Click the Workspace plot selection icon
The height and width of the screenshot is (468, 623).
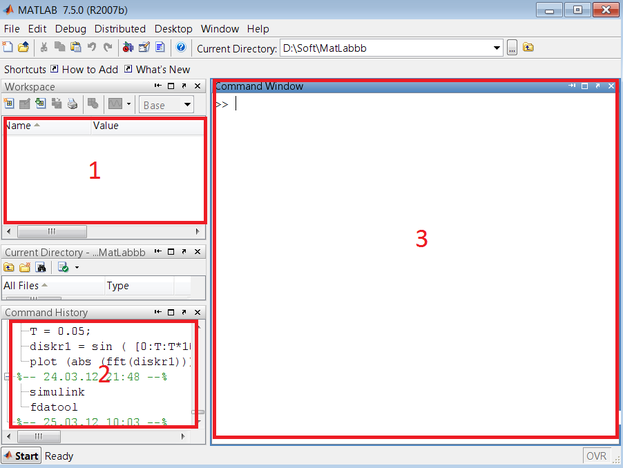(x=115, y=104)
